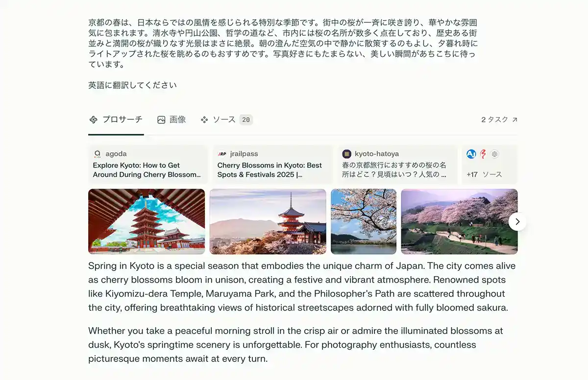The width and height of the screenshot is (588, 380).
Task: Click the arrow icon next to 2 タスク
Action: pyautogui.click(x=514, y=119)
